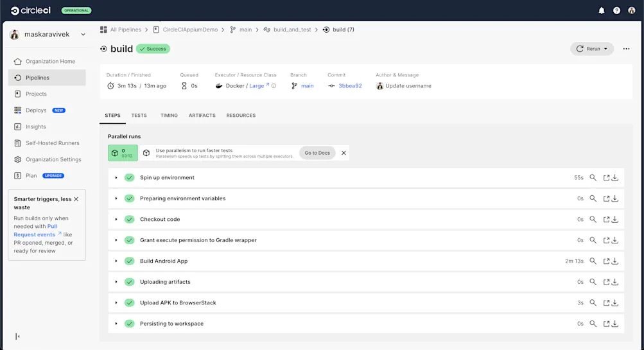Open Build Android App output in new tab
This screenshot has height=350, width=644.
[606, 261]
